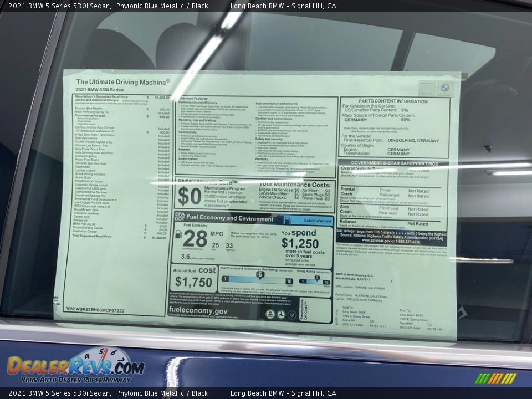Click the PARTS CONTENT INFORMATION heading
The height and width of the screenshot is (399, 532).
[393, 101]
